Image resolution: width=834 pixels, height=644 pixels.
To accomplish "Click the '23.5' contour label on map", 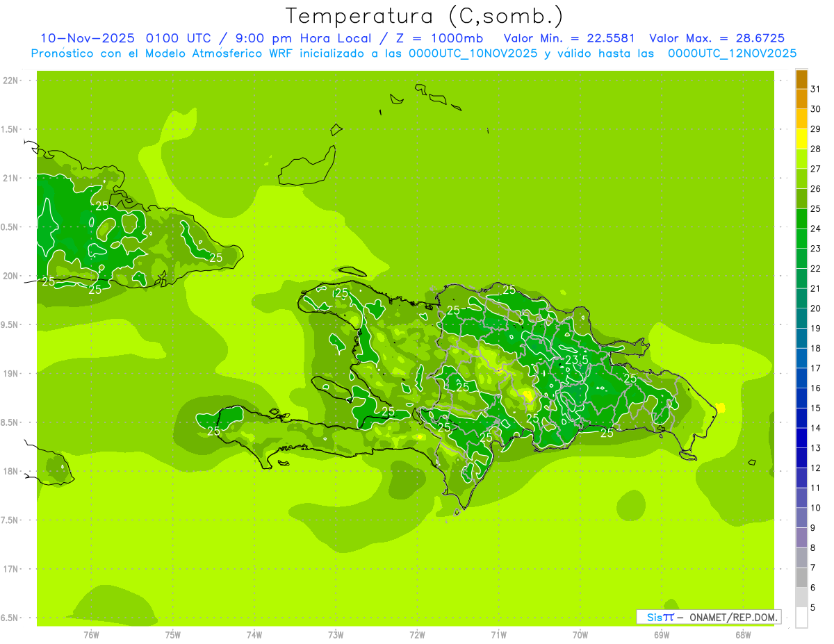I will coord(576,360).
